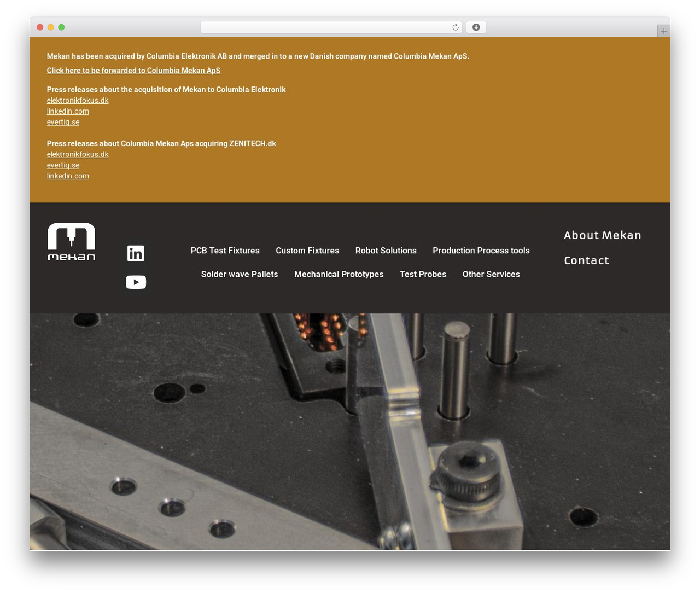Navigate to Solder wave Pallets

coord(240,274)
